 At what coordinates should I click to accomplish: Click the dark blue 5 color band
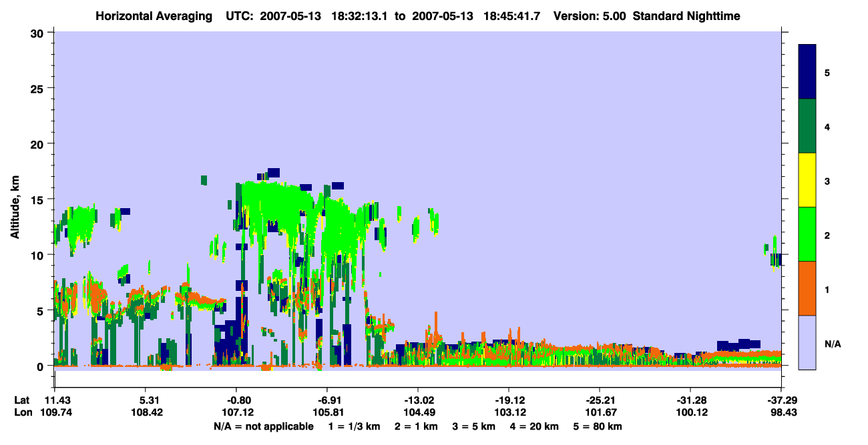click(x=807, y=72)
